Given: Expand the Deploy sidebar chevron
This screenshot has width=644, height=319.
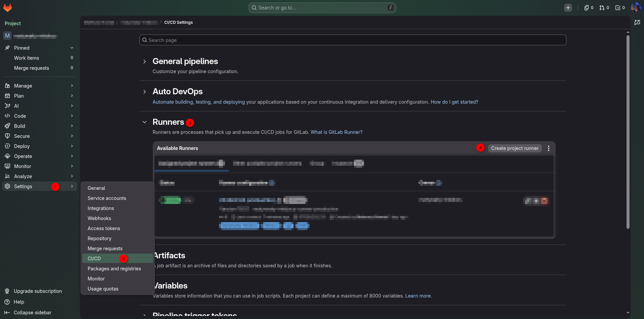Looking at the screenshot, I should tap(72, 146).
